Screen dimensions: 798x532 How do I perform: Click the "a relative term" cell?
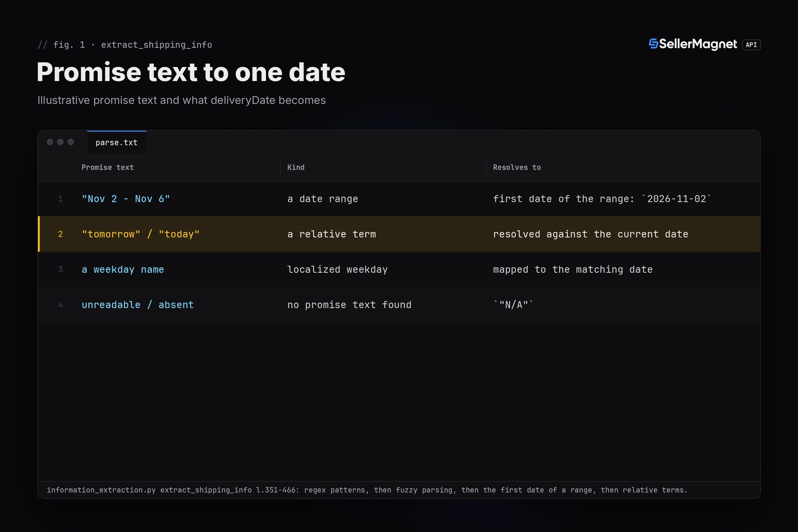[x=331, y=234]
